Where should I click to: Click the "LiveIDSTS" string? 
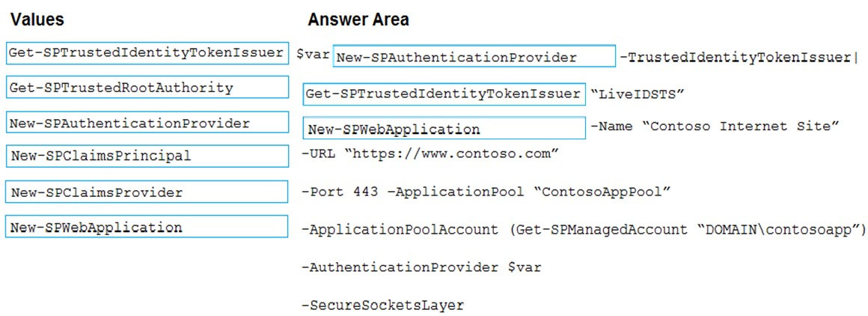(x=638, y=94)
